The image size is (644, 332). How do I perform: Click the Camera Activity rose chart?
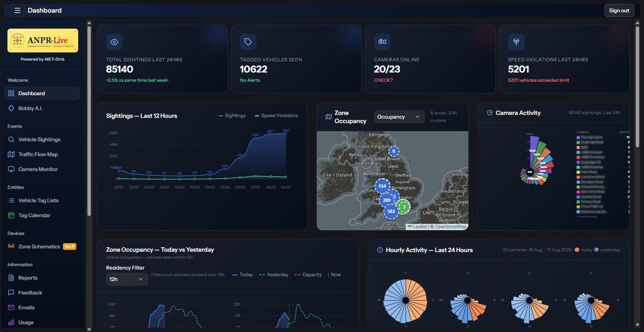tap(530, 172)
